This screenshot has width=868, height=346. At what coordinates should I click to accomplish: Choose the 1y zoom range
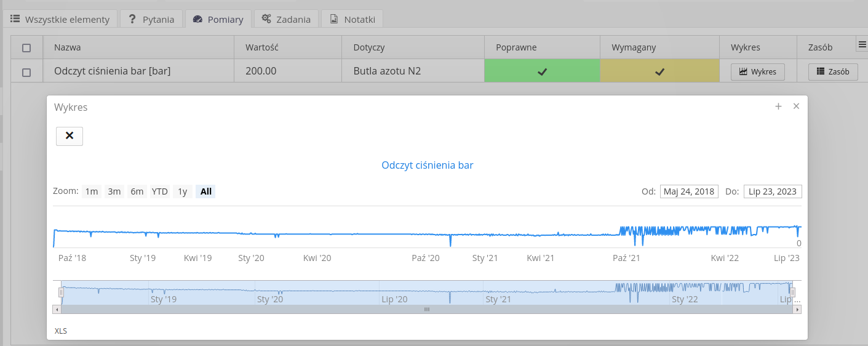(183, 191)
